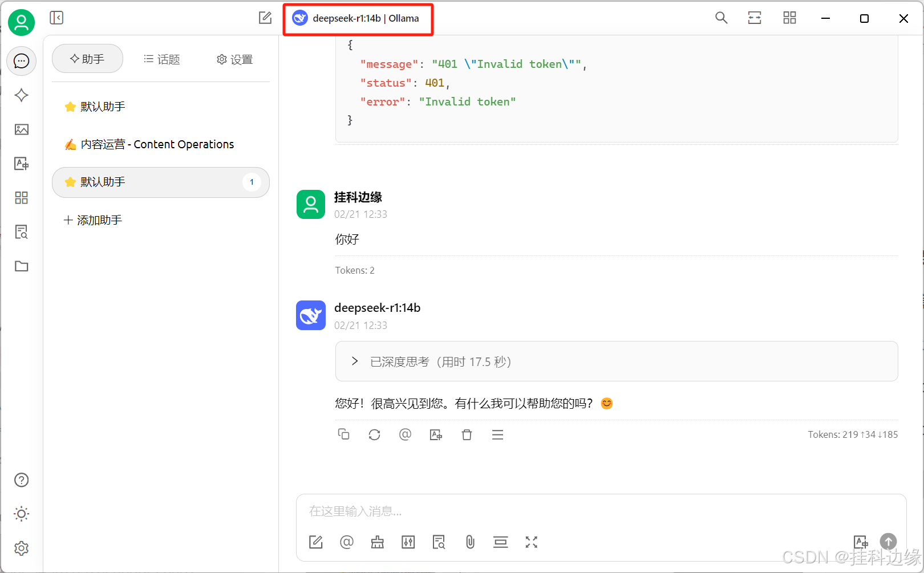Toggle narrow chat width icon in header
924x573 pixels.
click(755, 18)
